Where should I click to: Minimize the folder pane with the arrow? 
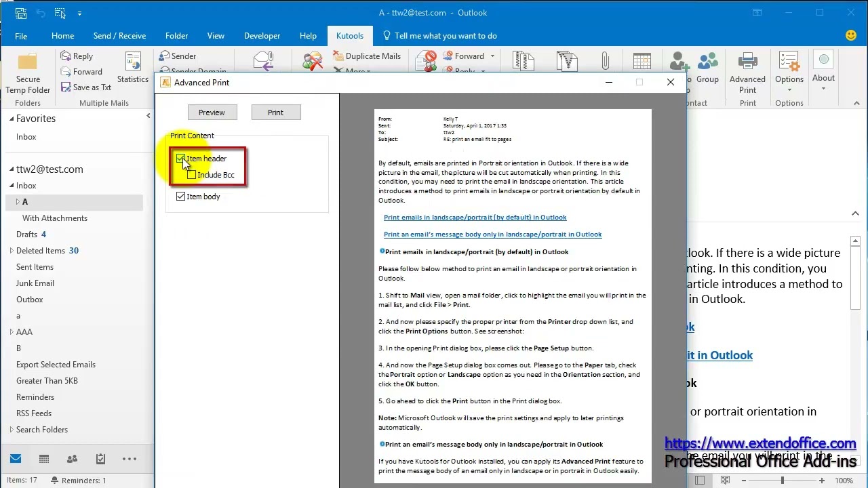pyautogui.click(x=149, y=116)
